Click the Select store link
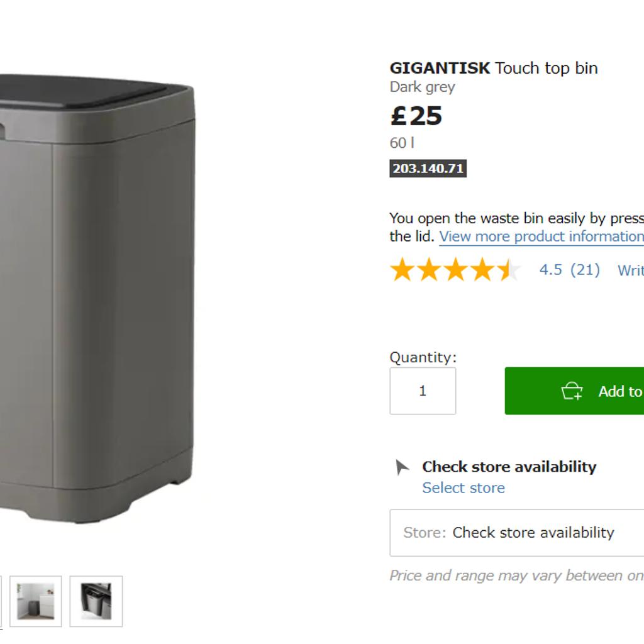 tap(465, 487)
